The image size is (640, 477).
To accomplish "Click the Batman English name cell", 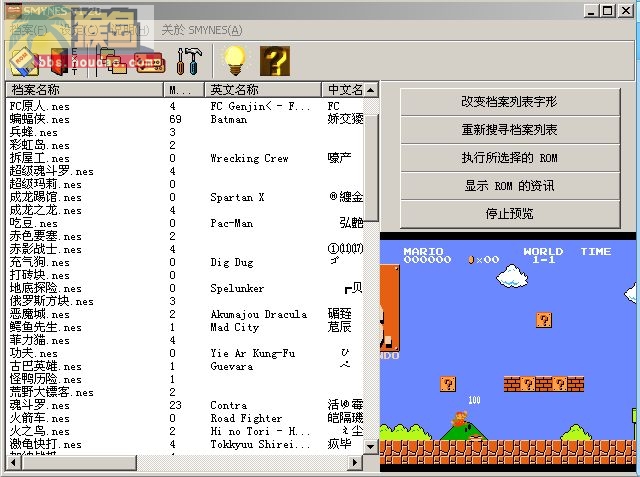I will tap(229, 120).
